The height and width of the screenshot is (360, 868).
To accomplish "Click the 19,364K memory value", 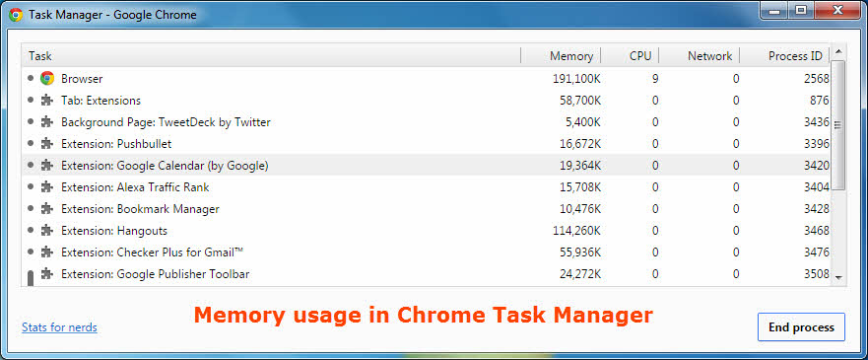I will coord(579,165).
